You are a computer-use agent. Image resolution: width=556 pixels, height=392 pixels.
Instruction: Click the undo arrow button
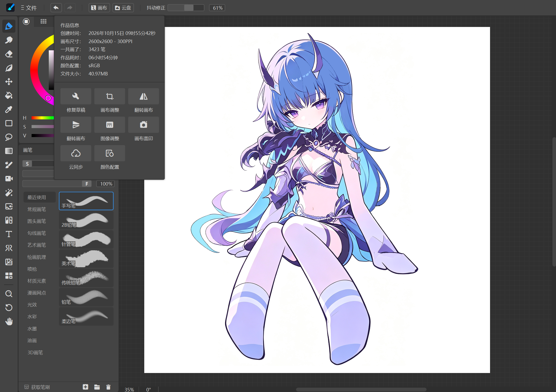point(56,8)
